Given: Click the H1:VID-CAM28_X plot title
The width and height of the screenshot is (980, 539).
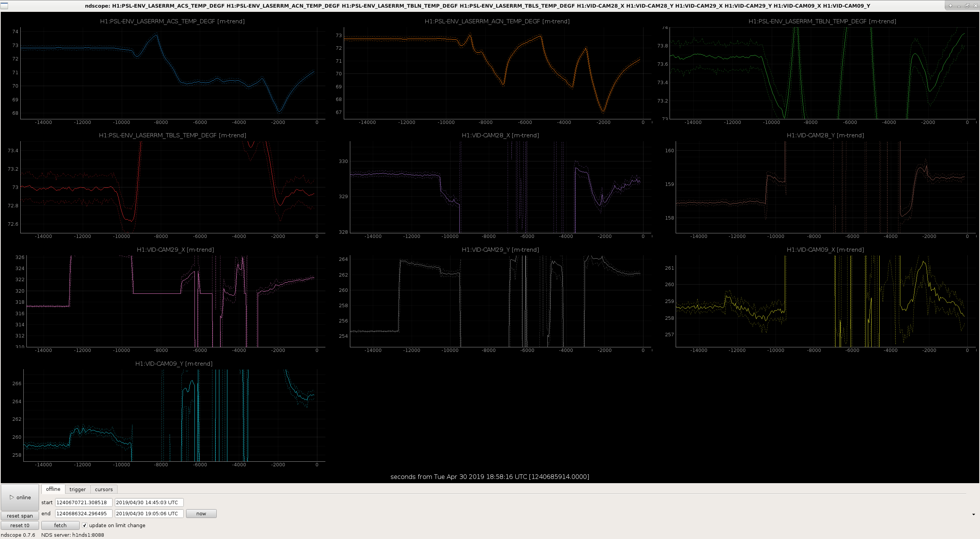Looking at the screenshot, I should point(500,135).
